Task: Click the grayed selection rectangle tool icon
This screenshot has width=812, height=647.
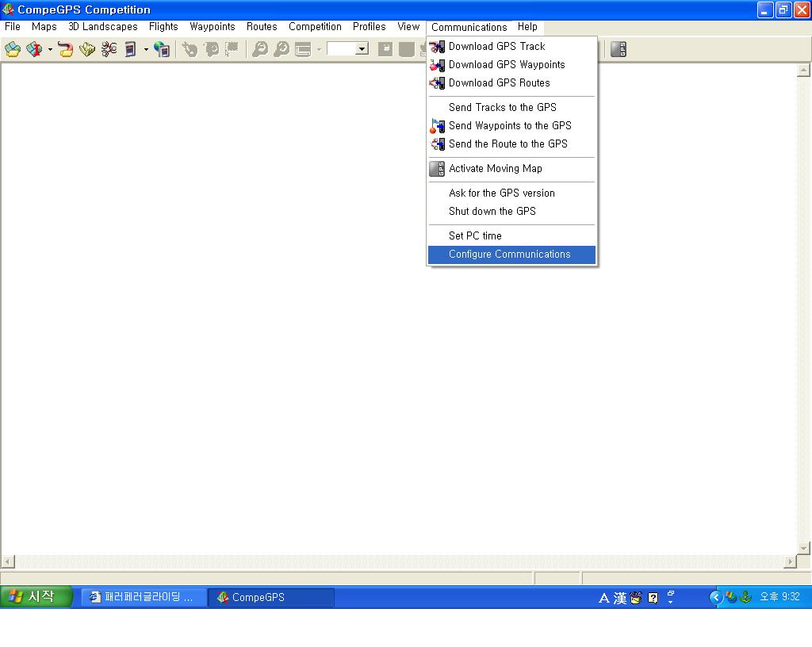Action: coord(232,50)
